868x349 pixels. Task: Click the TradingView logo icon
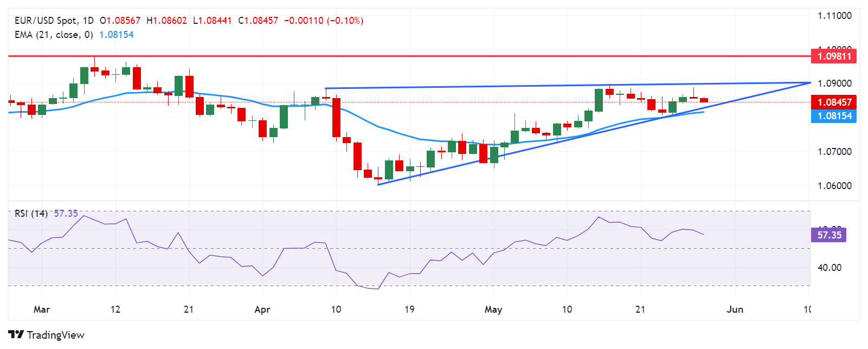pos(16,335)
